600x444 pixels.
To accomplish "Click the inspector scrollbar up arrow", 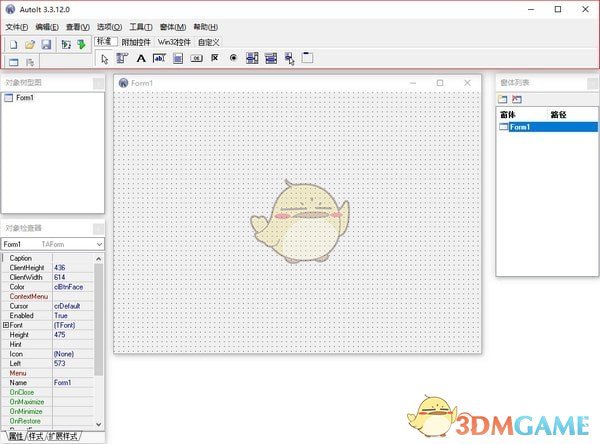I will point(99,259).
